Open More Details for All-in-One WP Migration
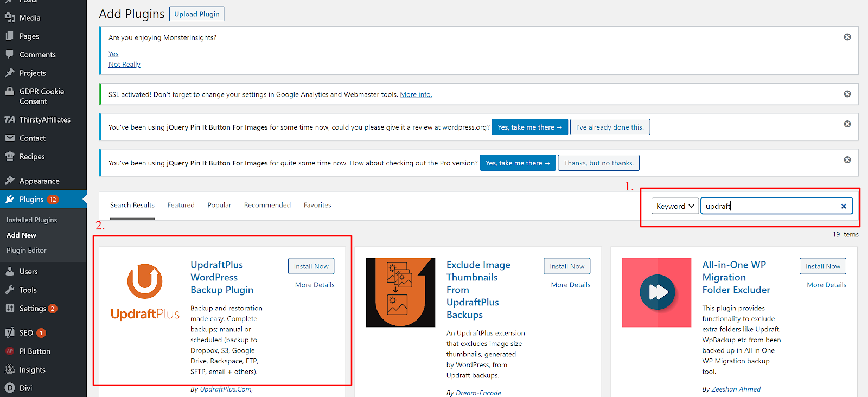The width and height of the screenshot is (868, 397). pos(827,285)
